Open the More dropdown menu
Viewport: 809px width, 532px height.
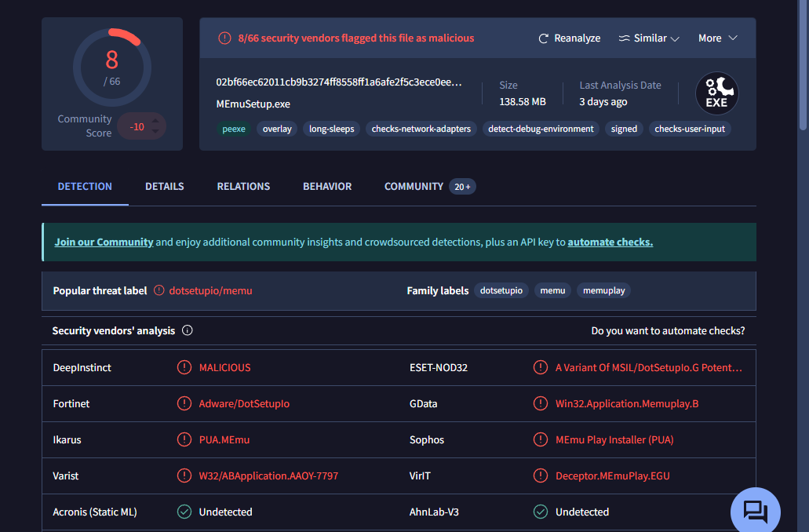[x=717, y=38]
